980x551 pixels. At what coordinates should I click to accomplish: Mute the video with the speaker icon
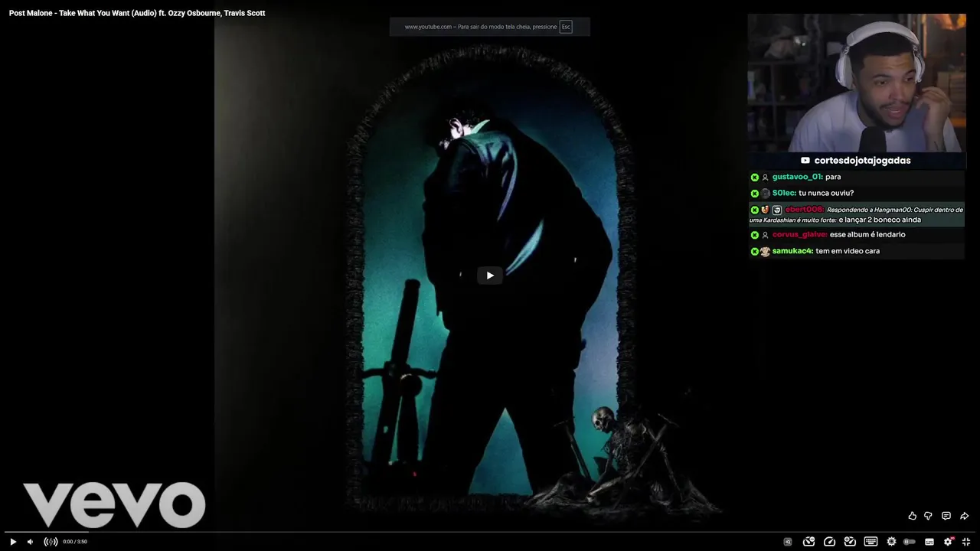(x=31, y=542)
